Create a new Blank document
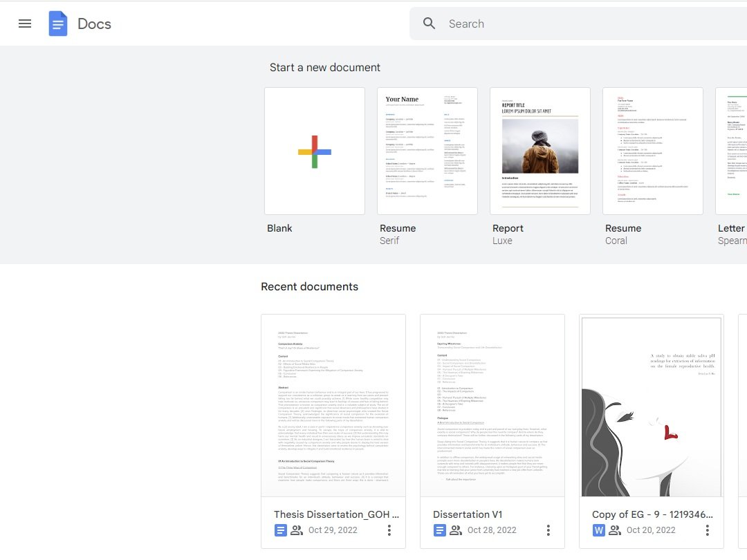 coord(315,151)
